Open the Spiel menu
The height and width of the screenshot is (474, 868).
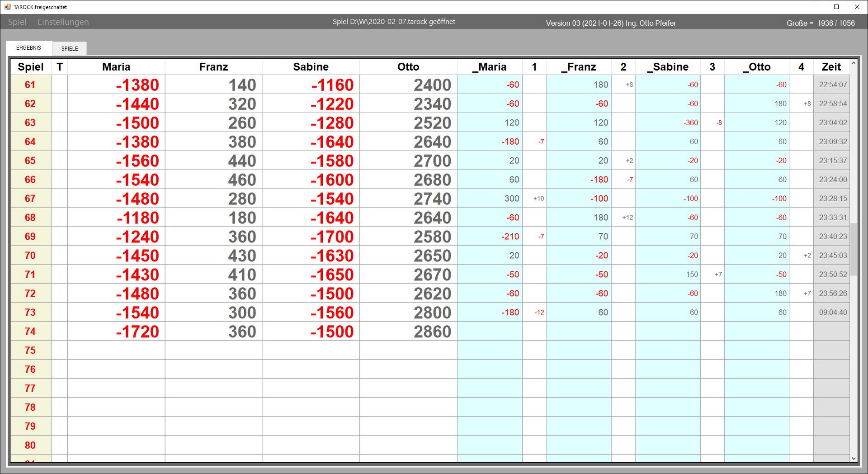(17, 22)
